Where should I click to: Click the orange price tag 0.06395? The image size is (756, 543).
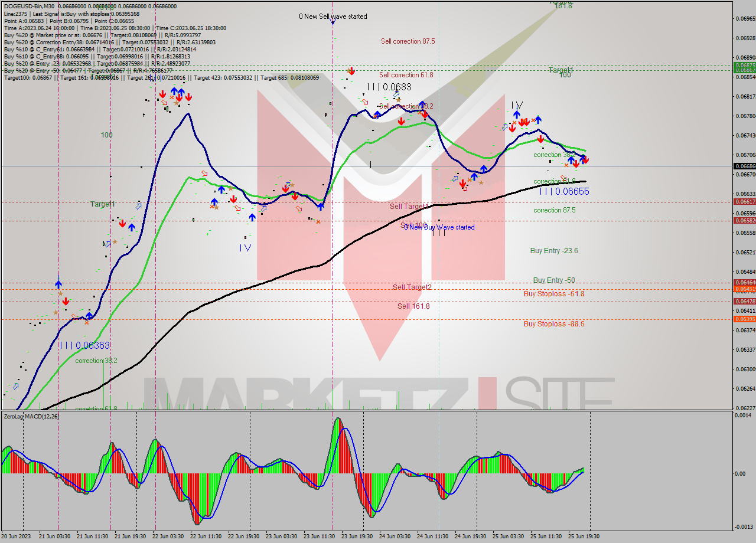[744, 319]
